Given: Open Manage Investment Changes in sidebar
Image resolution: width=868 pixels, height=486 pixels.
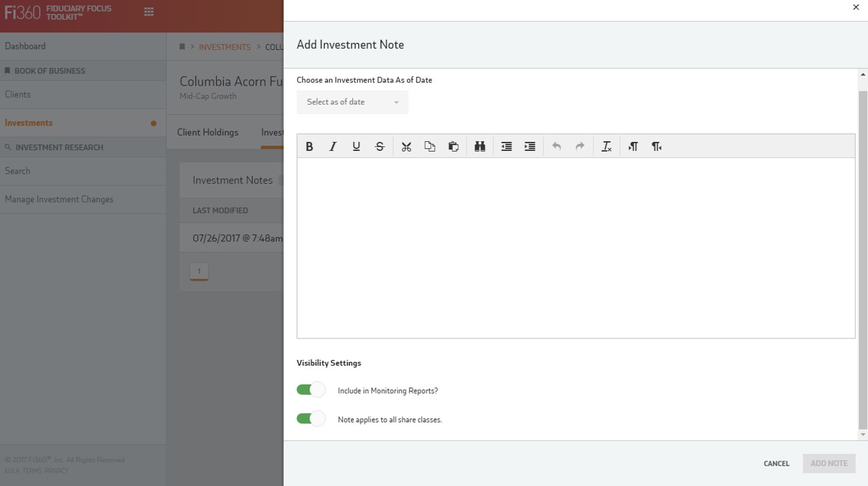Looking at the screenshot, I should pyautogui.click(x=59, y=199).
